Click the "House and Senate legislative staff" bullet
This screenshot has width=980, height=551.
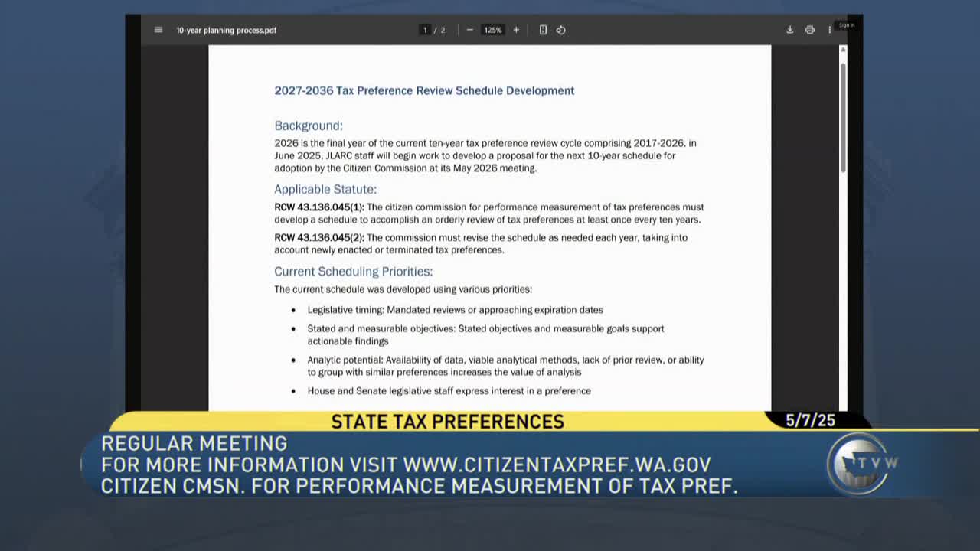point(449,391)
